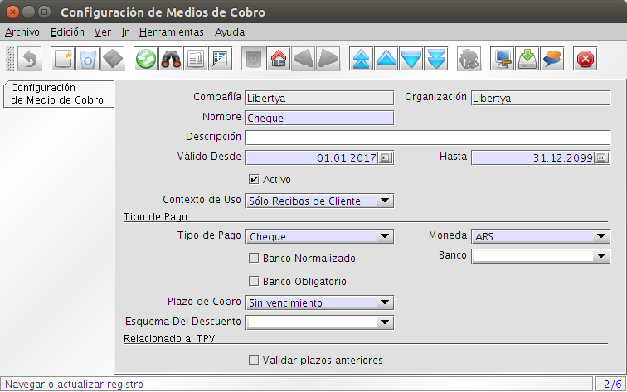Refresh data with the green circular arrows icon
Screen dimensions: 627x392
click(146, 59)
